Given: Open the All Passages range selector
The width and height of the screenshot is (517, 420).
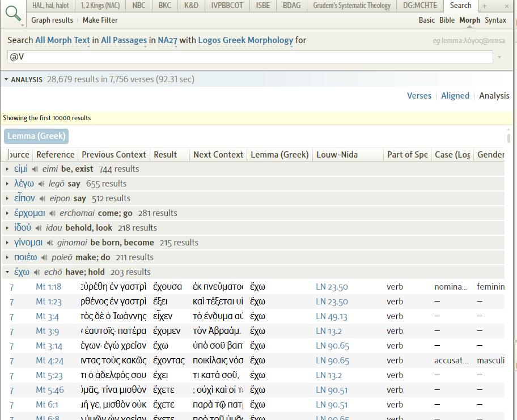Looking at the screenshot, I should (124, 40).
